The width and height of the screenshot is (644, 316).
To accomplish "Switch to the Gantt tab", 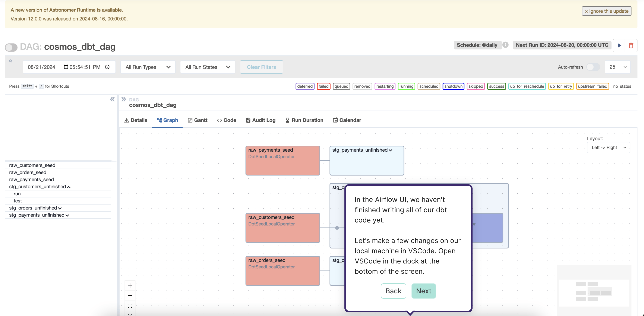I will 198,120.
